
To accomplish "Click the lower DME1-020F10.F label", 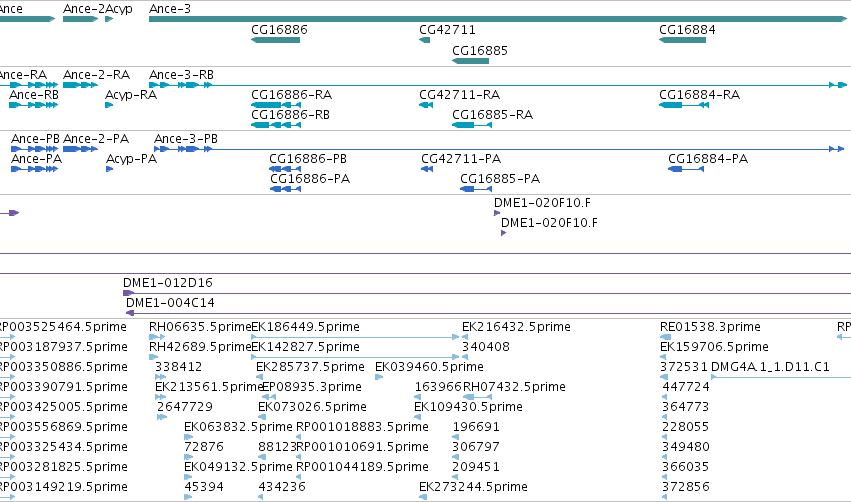I will pos(549,223).
